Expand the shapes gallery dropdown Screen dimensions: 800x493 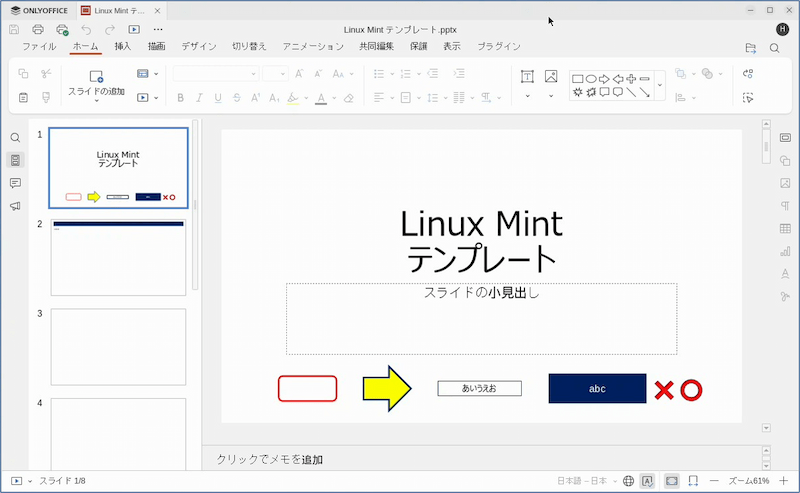(660, 85)
